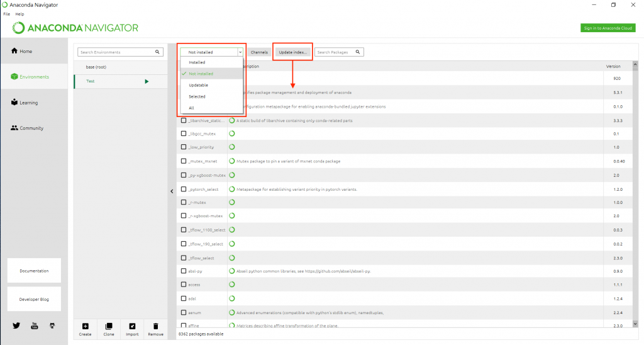Open the File menu
Screen dimensions: 644x345
6,14
